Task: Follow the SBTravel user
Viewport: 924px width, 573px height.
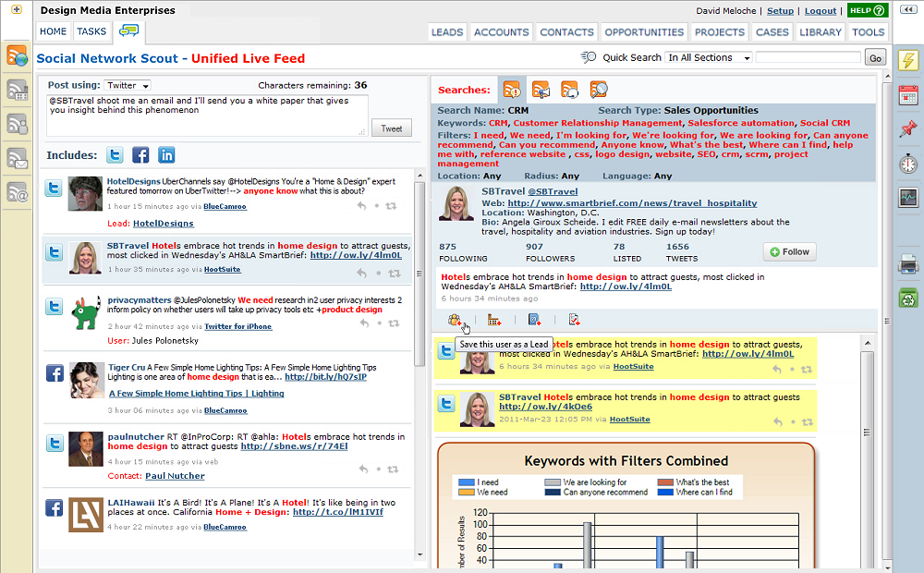Action: [790, 251]
